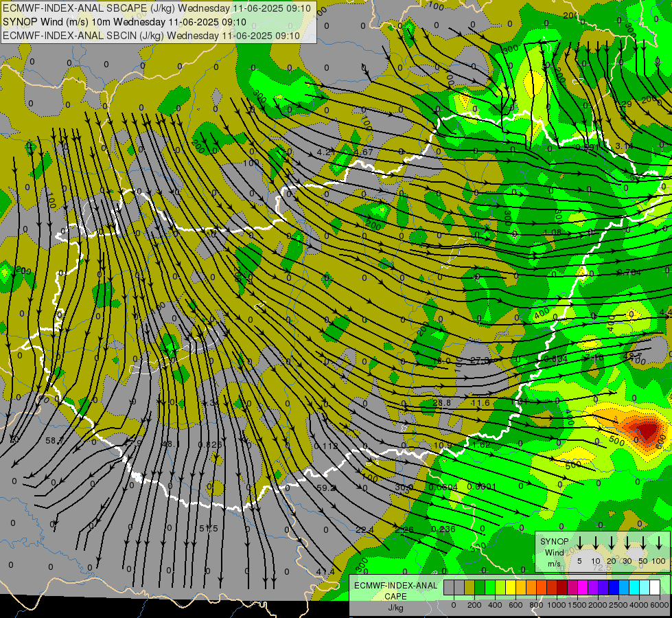The width and height of the screenshot is (672, 618).
Task: Click the 4.21 value on the map
Action: (326, 152)
